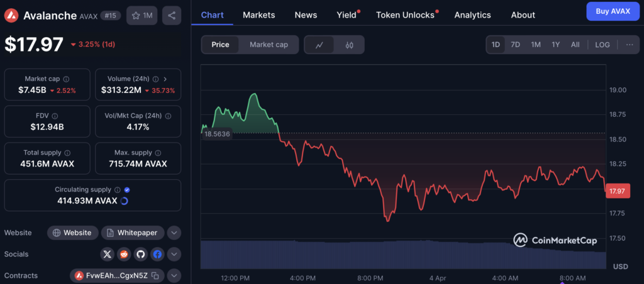Open the Reddit social link

[x=124, y=254]
